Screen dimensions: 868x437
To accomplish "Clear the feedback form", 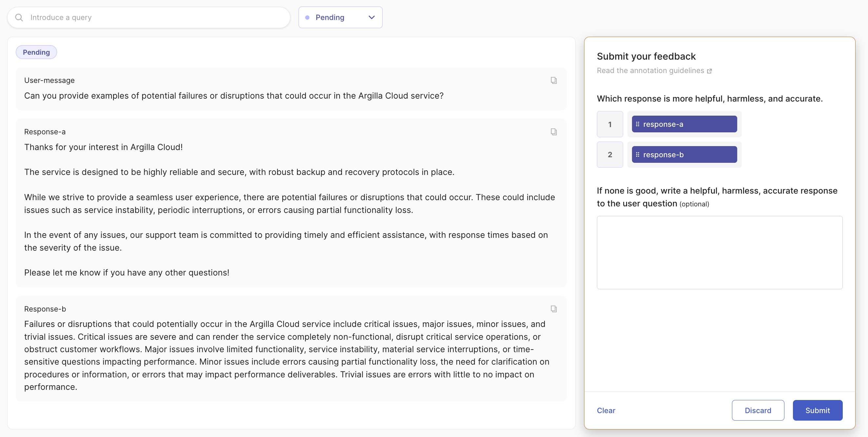I will point(606,410).
